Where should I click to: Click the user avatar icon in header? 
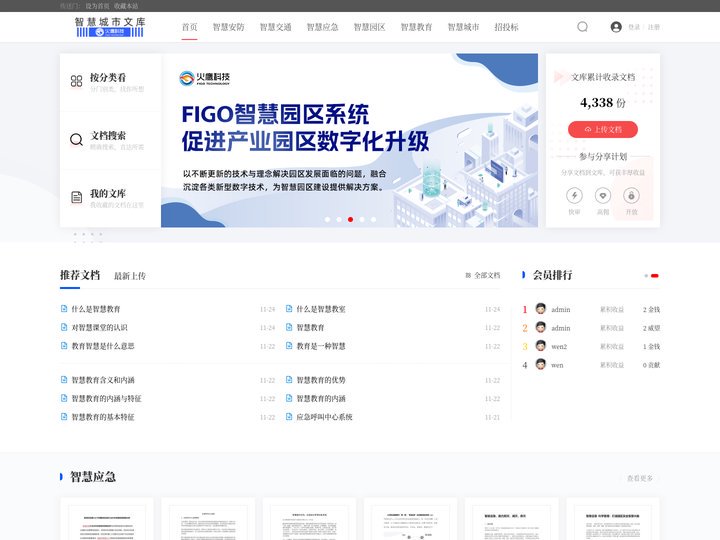(616, 27)
